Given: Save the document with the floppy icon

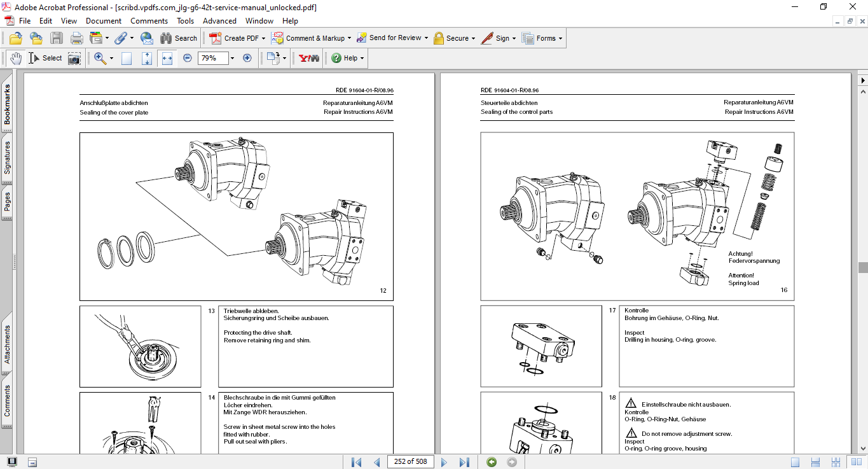Looking at the screenshot, I should pos(56,38).
